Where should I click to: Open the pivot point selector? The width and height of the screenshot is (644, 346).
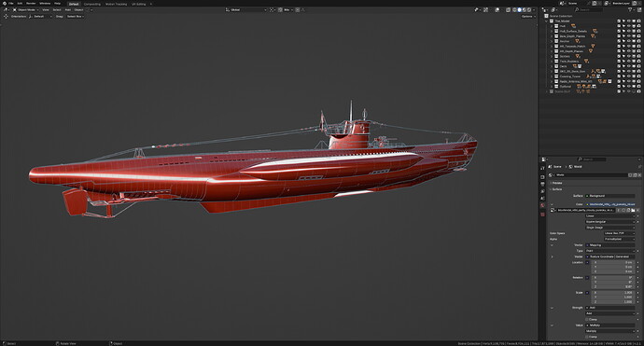[x=273, y=10]
